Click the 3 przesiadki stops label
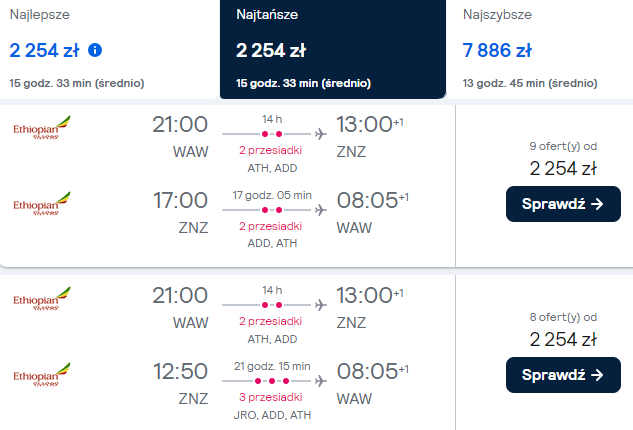 [270, 397]
